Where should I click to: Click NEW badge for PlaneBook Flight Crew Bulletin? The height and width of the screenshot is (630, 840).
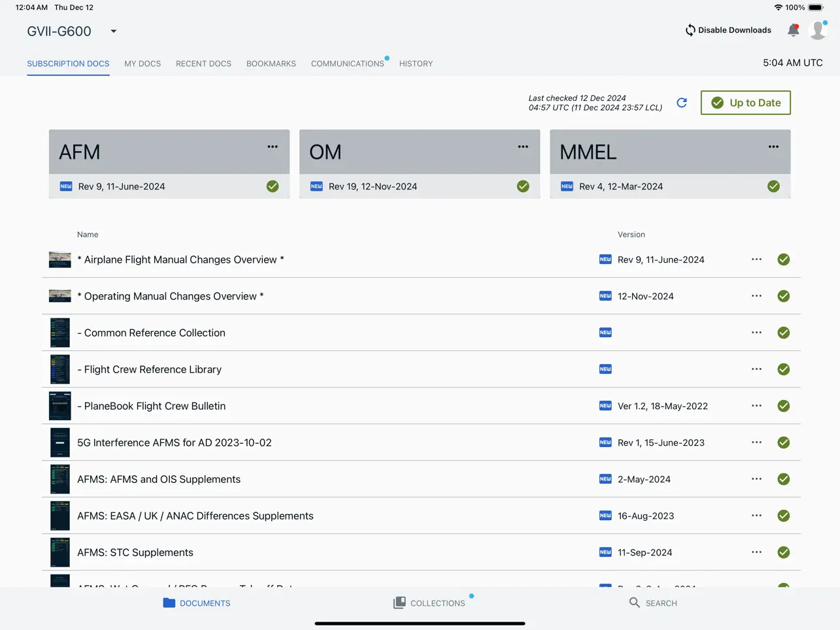click(605, 406)
